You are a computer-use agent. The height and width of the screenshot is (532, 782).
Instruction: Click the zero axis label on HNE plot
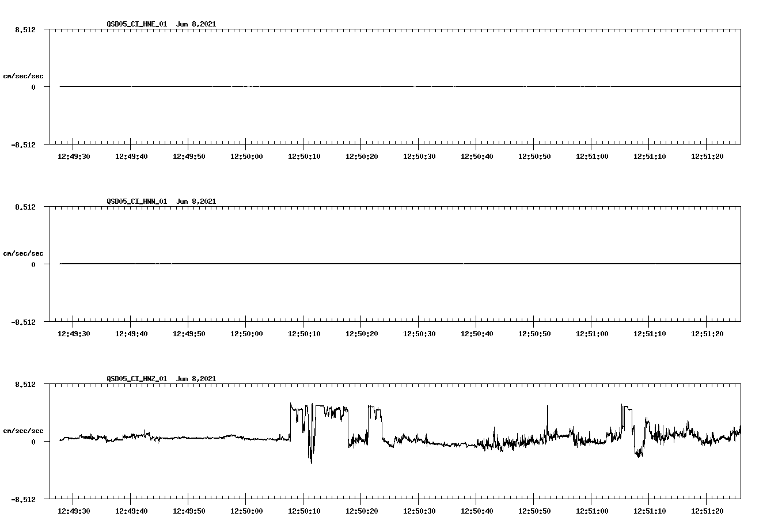[33, 87]
